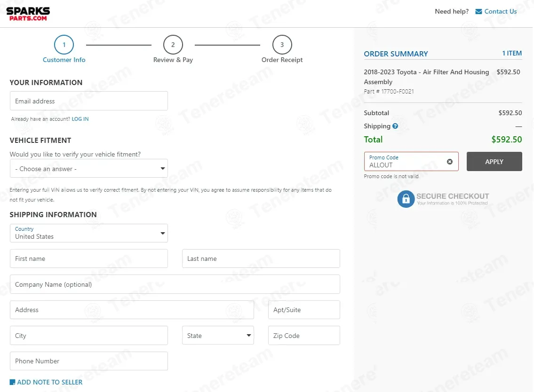The height and width of the screenshot is (392, 534).
Task: Select step 2 Review & Pay circle
Action: pyautogui.click(x=173, y=45)
